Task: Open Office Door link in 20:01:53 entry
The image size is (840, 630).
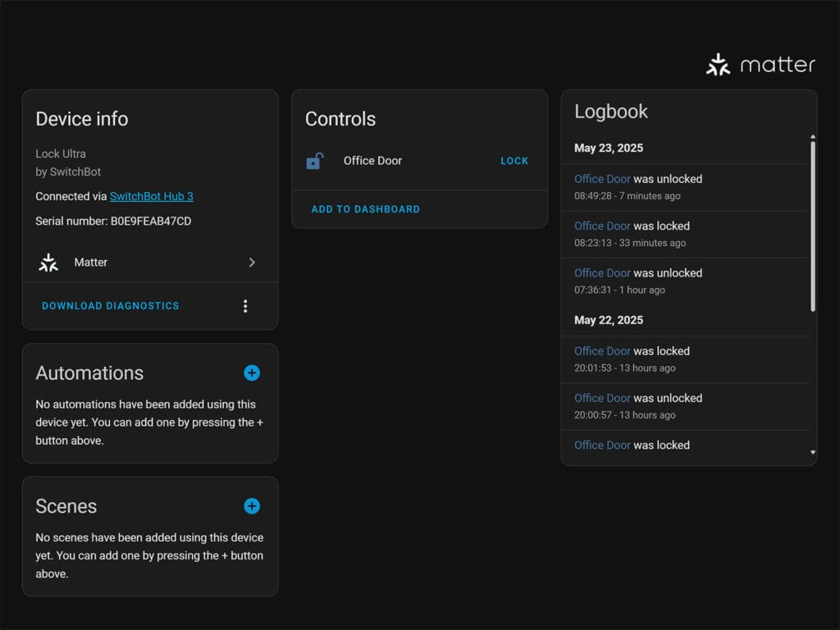Action: click(602, 351)
